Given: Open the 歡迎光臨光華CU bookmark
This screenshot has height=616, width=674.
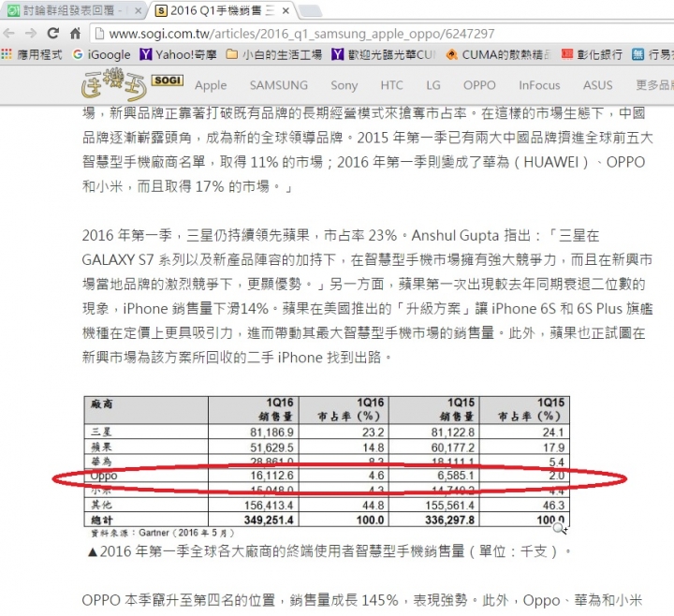Looking at the screenshot, I should coord(384,54).
